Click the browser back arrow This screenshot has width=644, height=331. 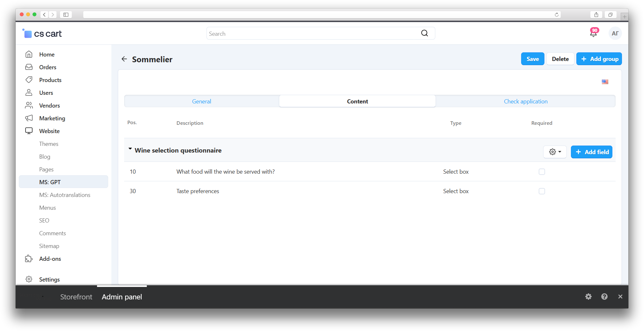coord(44,15)
